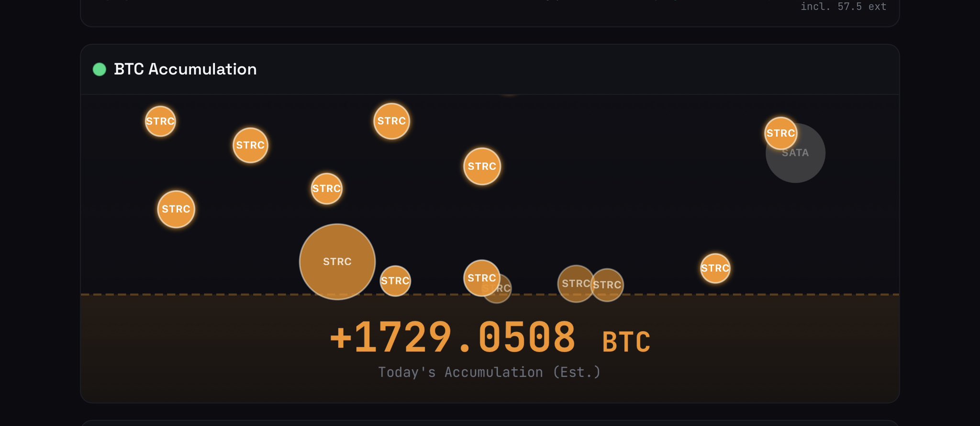Click the STRC bubble directly below the BTC Accumulation title
Screen dimensions: 980x426
[x=160, y=121]
